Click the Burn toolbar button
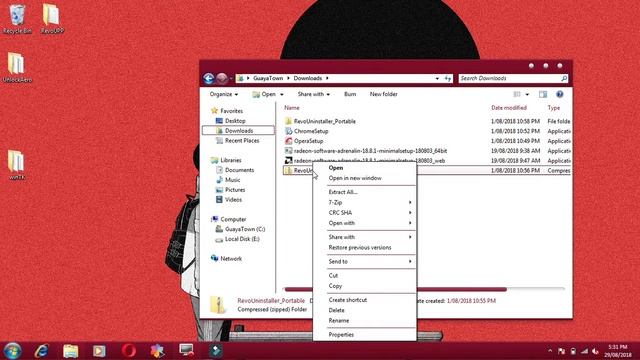This screenshot has height=360, width=640. (350, 94)
